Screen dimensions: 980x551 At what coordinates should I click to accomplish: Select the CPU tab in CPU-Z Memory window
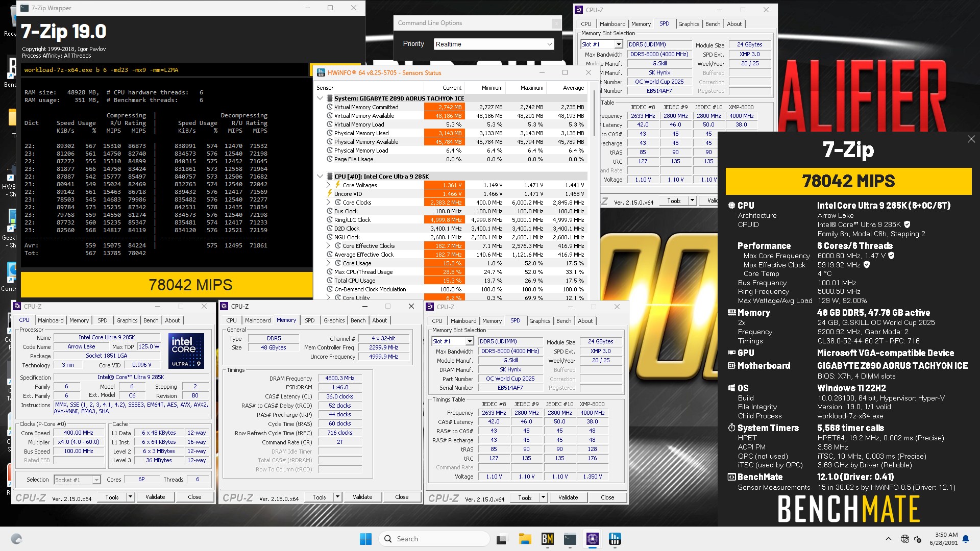231,320
